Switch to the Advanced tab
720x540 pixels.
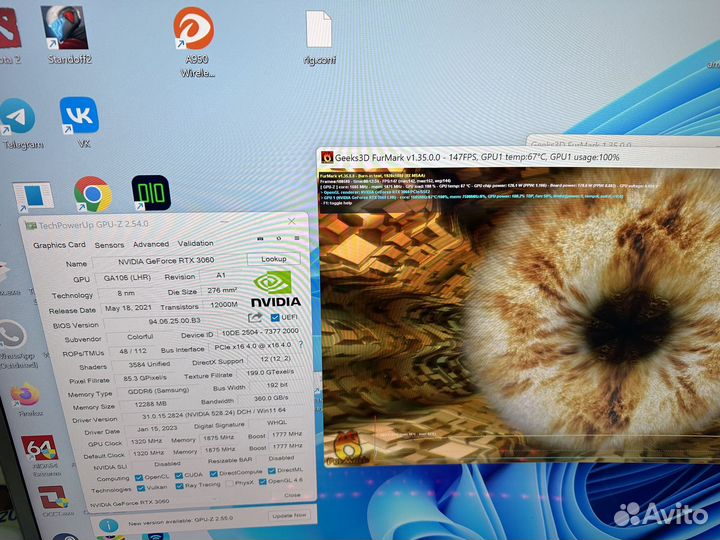point(151,244)
